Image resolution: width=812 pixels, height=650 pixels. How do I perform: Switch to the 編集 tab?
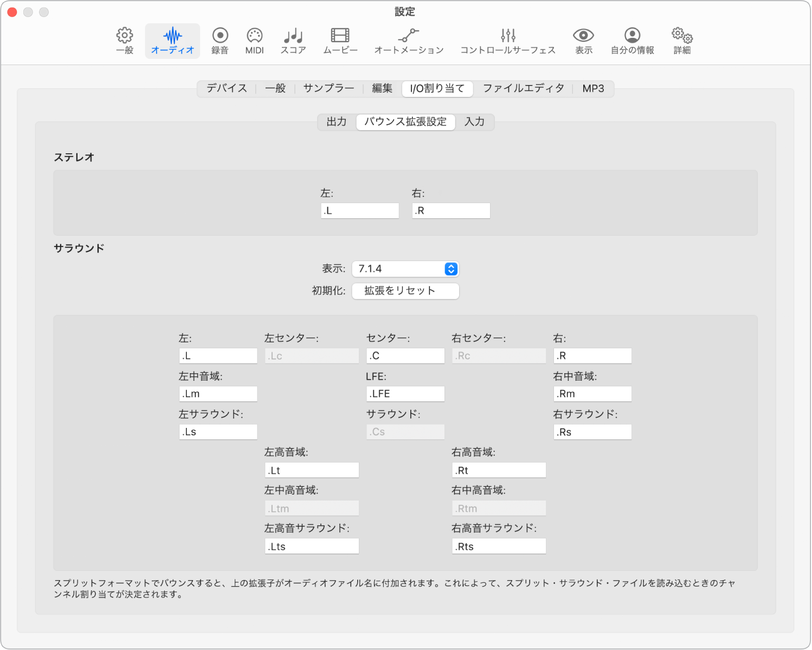coord(382,88)
